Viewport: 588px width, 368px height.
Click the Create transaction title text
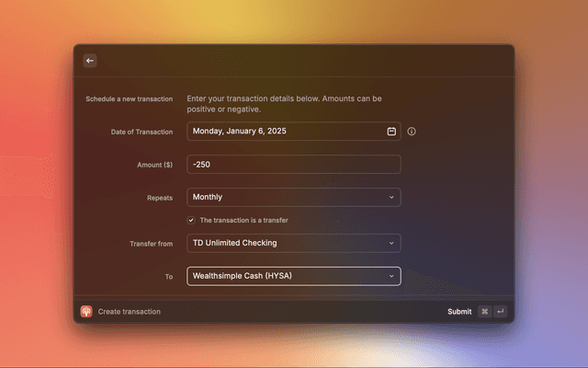pos(129,312)
